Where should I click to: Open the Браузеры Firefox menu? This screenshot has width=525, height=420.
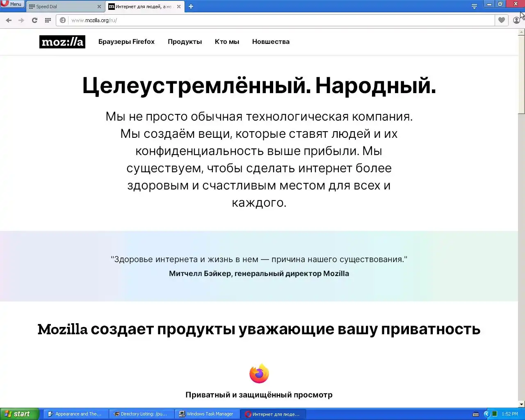point(126,42)
